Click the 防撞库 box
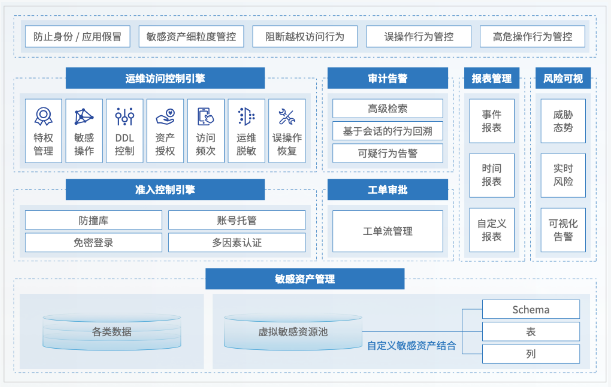Image resolution: width=611 pixels, height=387 pixels. pyautogui.click(x=94, y=220)
